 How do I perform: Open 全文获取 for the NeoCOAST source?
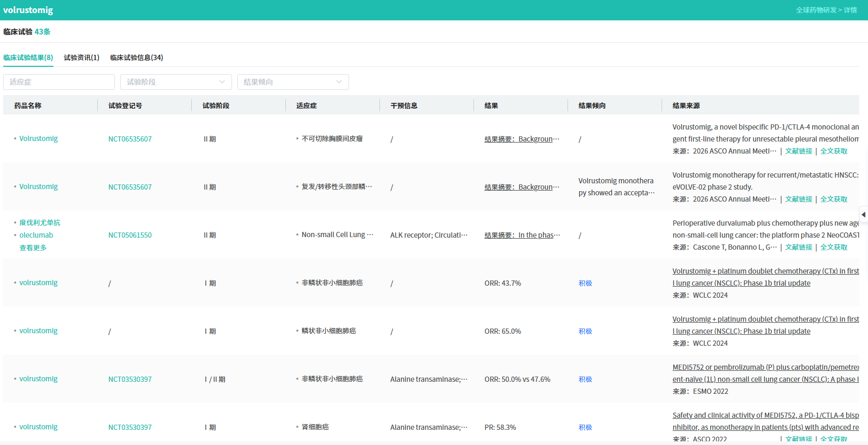click(x=834, y=247)
